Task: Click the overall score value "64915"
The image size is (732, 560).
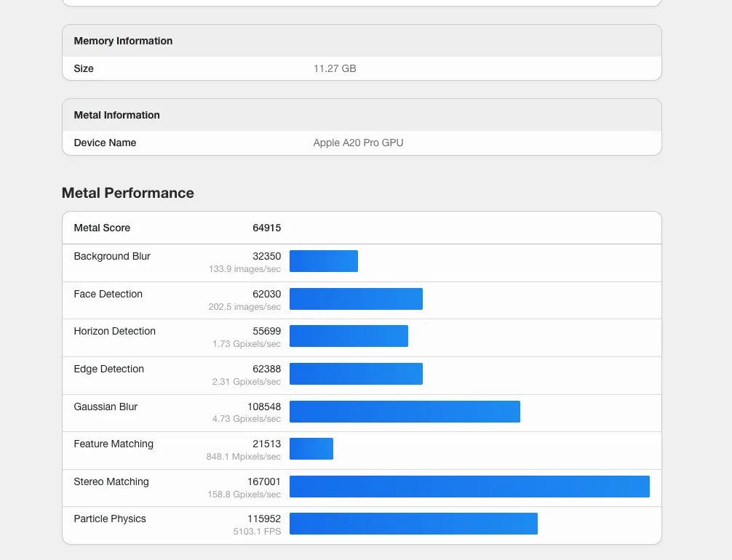Action: click(x=266, y=228)
